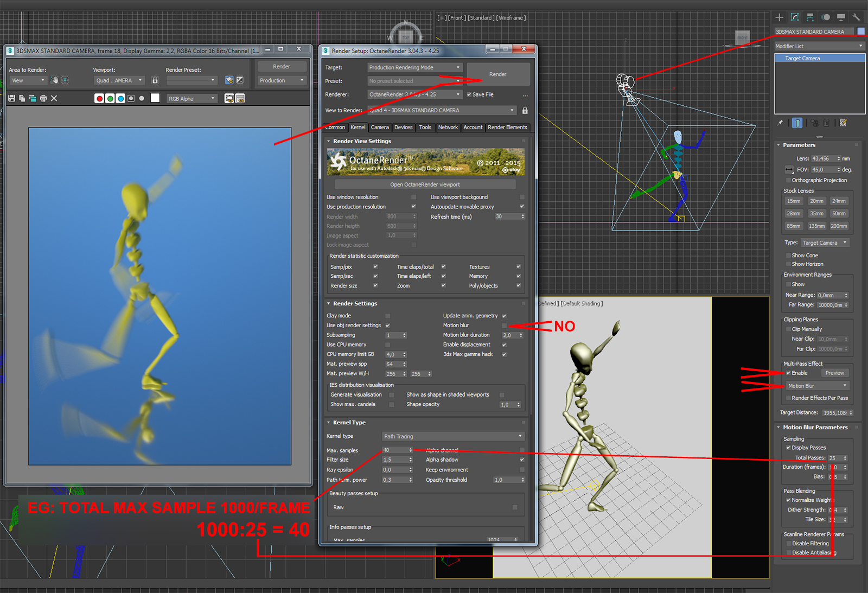
Task: Open the Target rendering mode dropdown
Action: [x=414, y=68]
